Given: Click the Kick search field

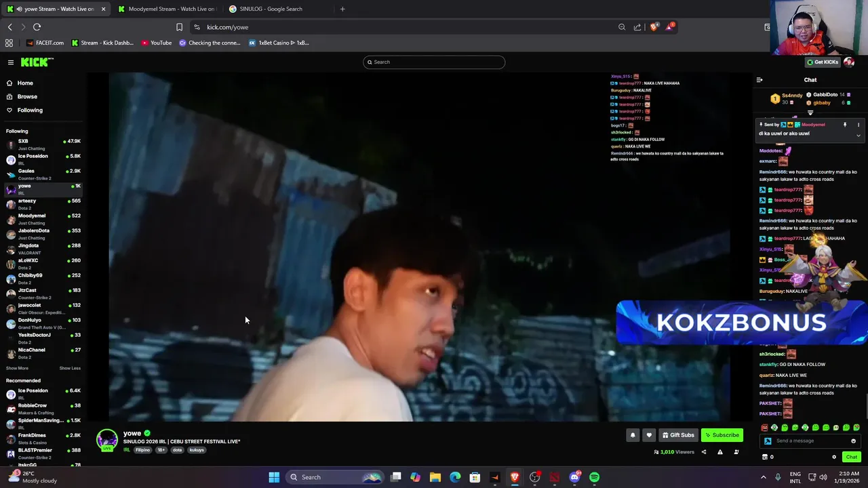Looking at the screenshot, I should 434,62.
